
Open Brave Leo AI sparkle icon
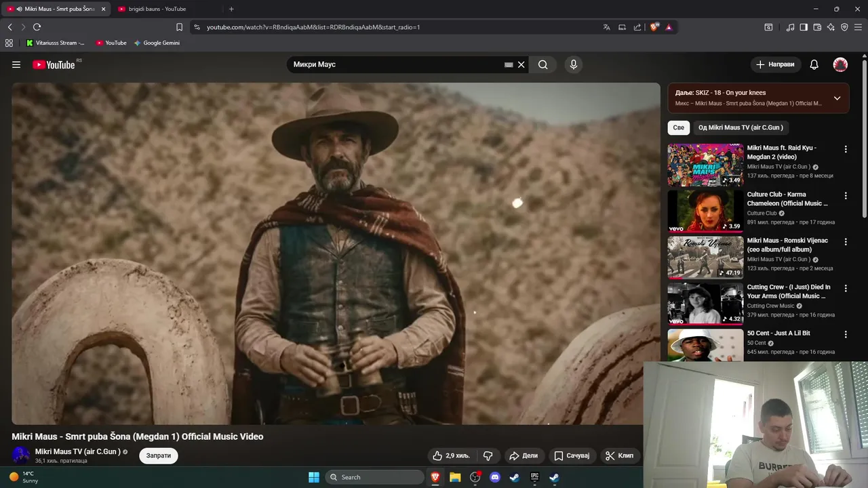coord(831,27)
